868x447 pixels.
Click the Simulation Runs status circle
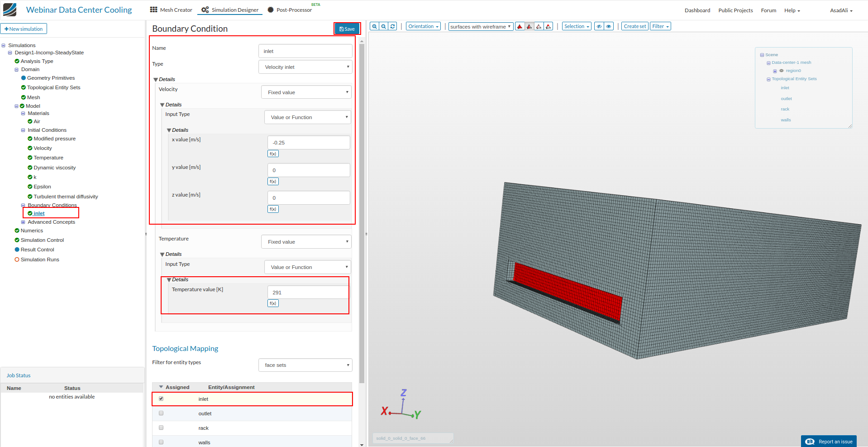point(17,260)
